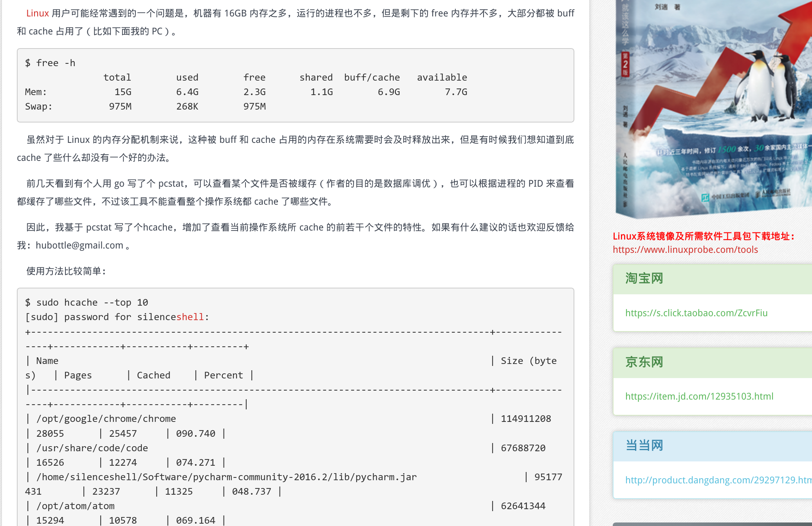The image size is (812, 526).
Task: Click the 'buff/cache' column header
Action: pos(372,77)
